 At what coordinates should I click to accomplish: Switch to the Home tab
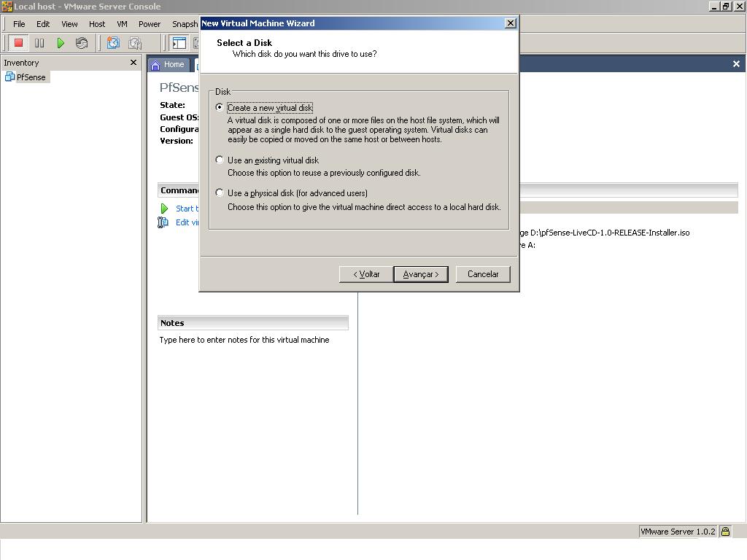tap(168, 65)
